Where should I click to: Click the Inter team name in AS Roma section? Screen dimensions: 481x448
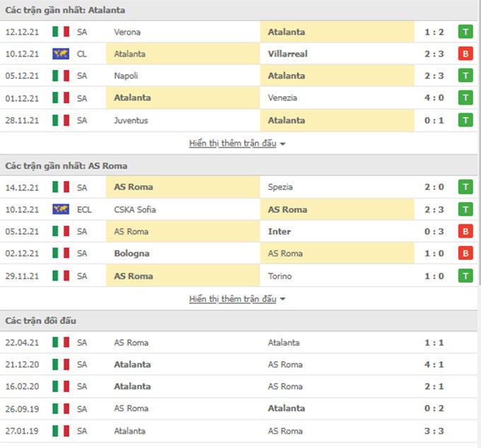[279, 231]
